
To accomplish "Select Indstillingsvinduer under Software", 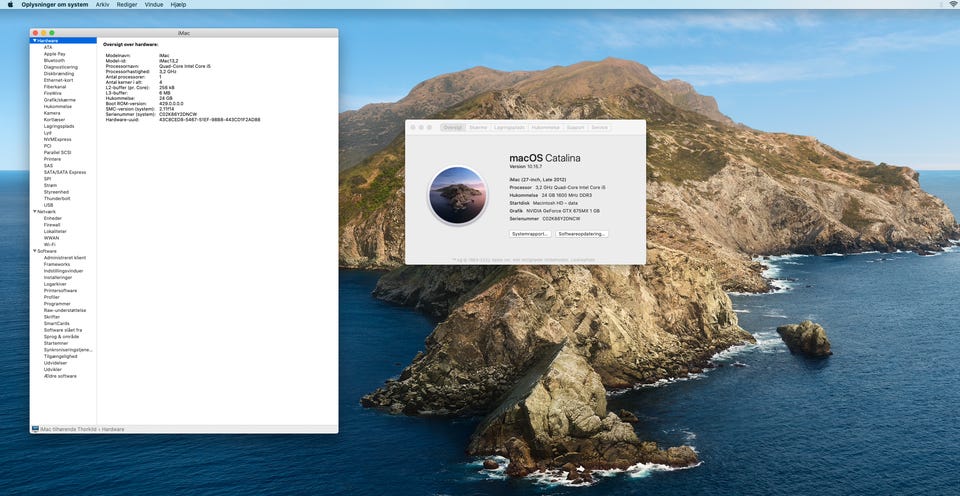I will (63, 271).
